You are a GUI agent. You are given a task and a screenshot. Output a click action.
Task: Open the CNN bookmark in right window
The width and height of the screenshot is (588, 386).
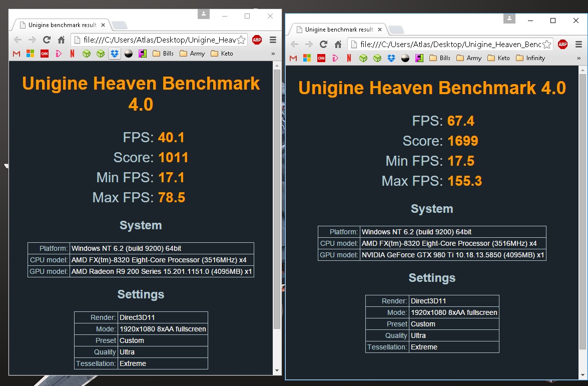321,58
